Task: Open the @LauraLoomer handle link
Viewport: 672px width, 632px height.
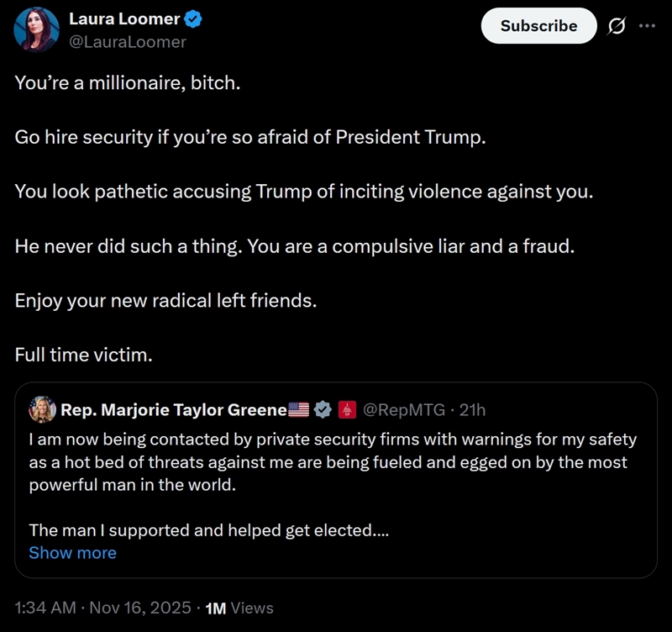Action: [128, 41]
